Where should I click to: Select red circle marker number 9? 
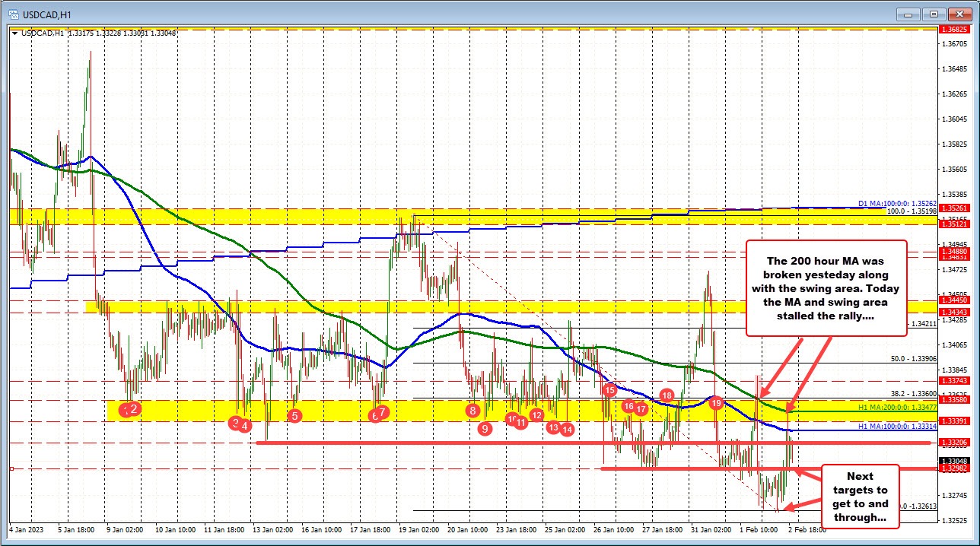(x=485, y=429)
